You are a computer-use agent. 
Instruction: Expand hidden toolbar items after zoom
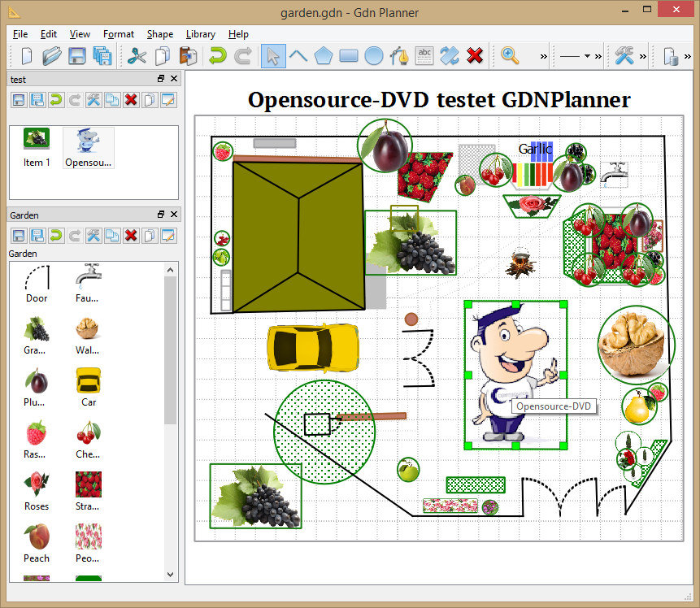click(543, 56)
